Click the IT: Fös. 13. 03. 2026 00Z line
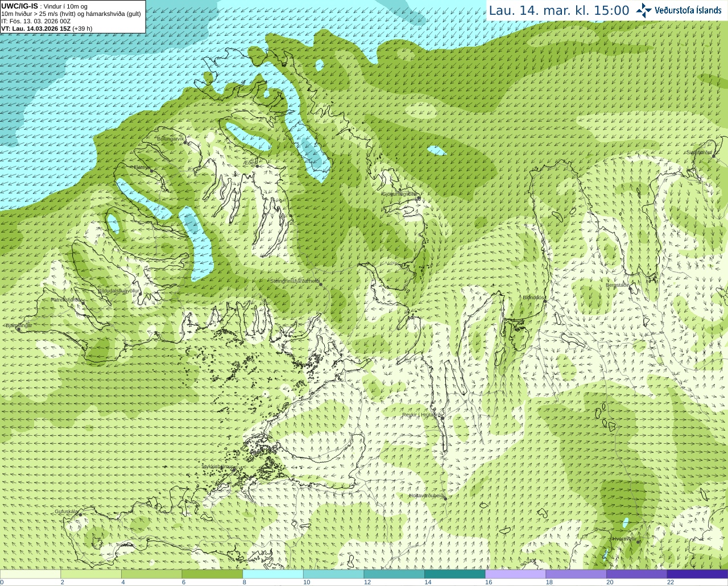This screenshot has height=586, width=728. point(36,21)
